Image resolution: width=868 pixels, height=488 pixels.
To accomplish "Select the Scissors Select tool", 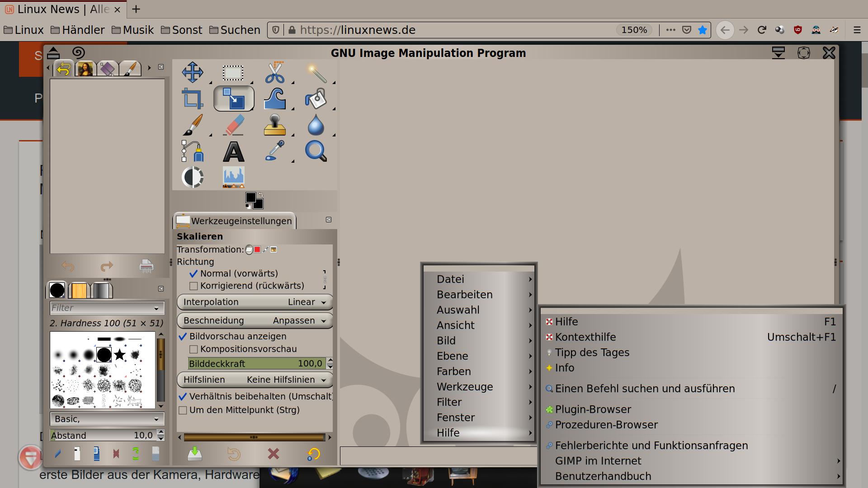I will click(274, 72).
